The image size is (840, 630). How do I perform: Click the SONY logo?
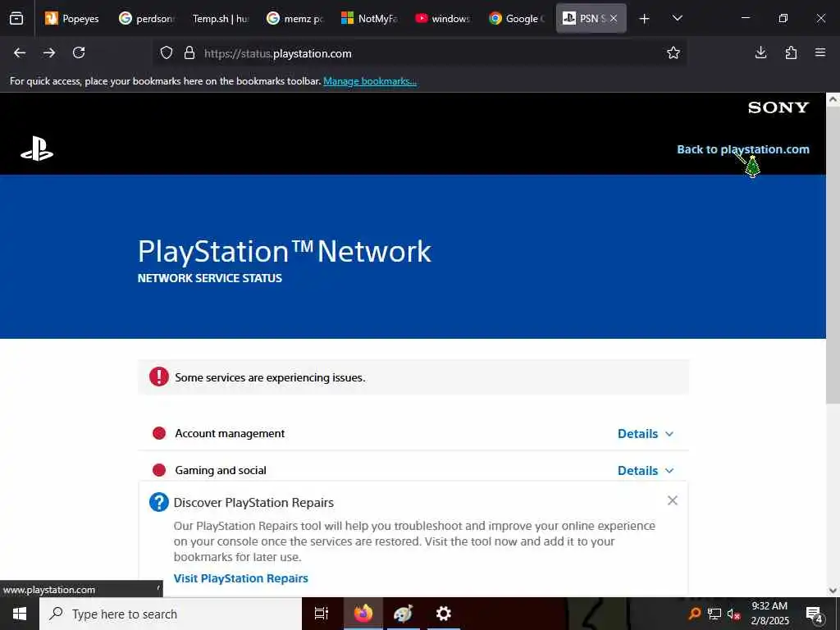[778, 107]
